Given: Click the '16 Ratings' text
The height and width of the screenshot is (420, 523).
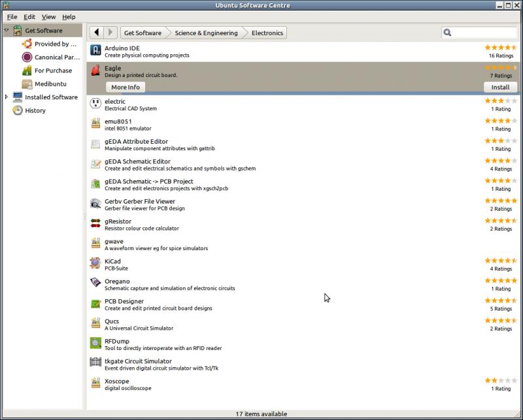Looking at the screenshot, I should pyautogui.click(x=501, y=56).
